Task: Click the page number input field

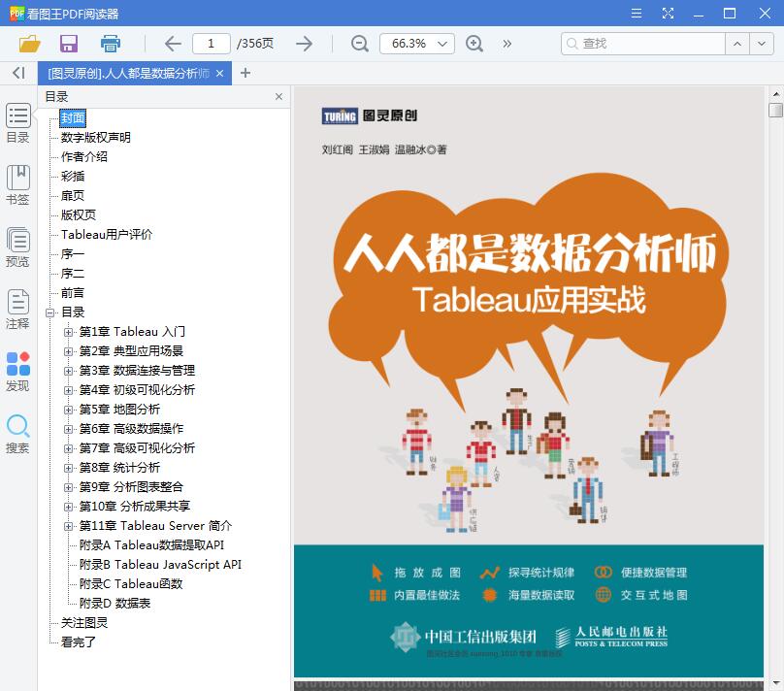Action: [x=211, y=44]
